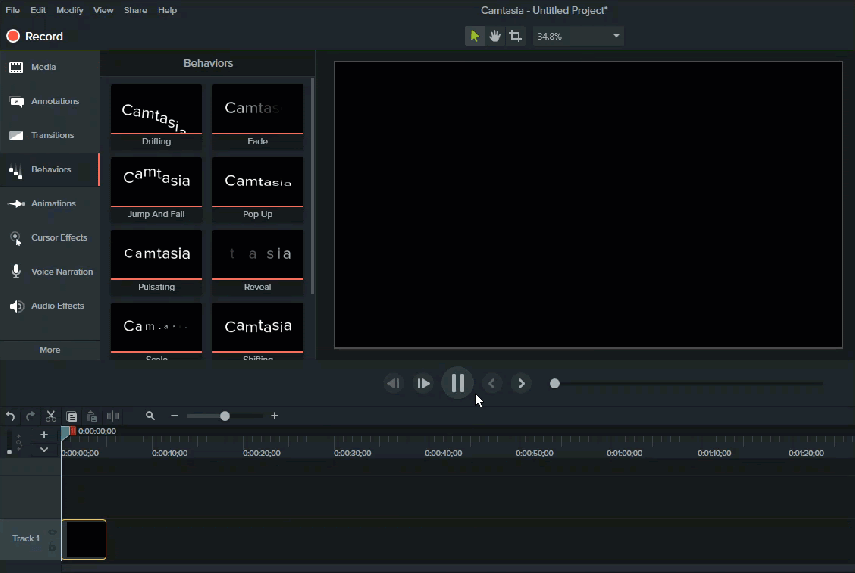Open the canvas zoom percentage dropdown
The width and height of the screenshot is (855, 573).
(578, 37)
